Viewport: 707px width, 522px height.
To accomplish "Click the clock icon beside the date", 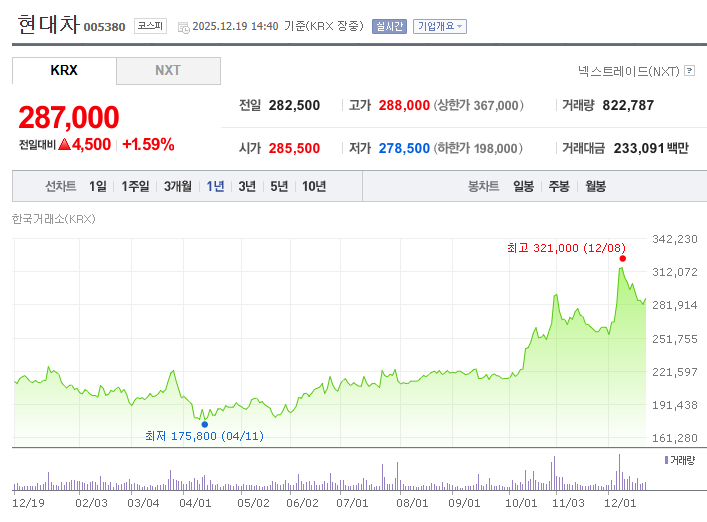I will click(x=184, y=27).
